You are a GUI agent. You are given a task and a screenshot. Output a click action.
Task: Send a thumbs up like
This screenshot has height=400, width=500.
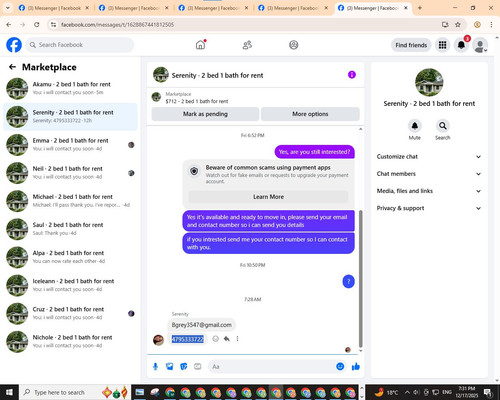tap(356, 367)
